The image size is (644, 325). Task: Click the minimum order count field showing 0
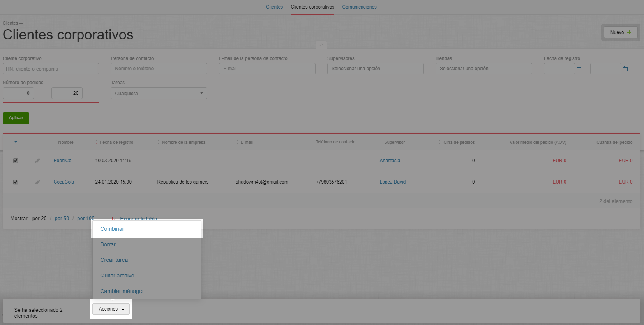[18, 93]
